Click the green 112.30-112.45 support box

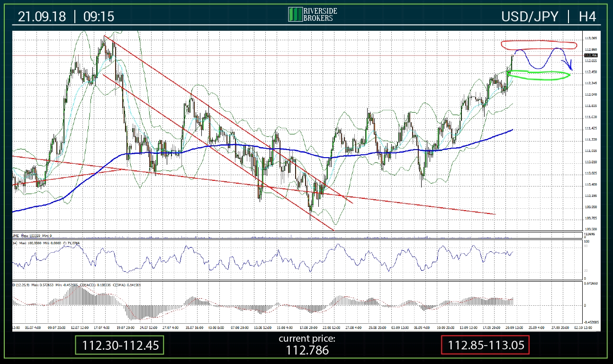[x=120, y=346]
